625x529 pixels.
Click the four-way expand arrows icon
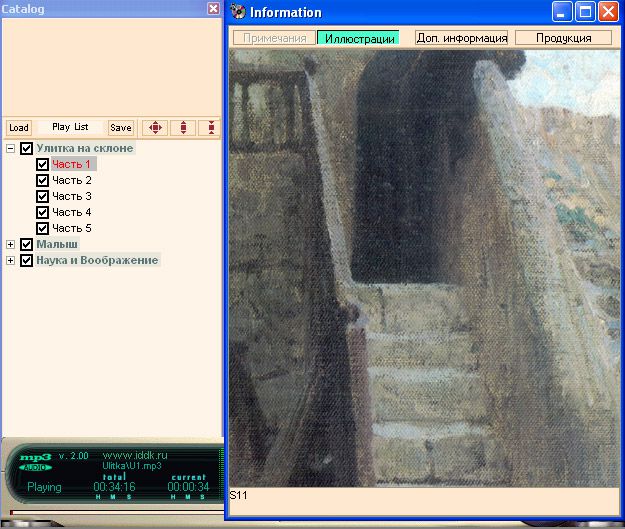pos(154,128)
